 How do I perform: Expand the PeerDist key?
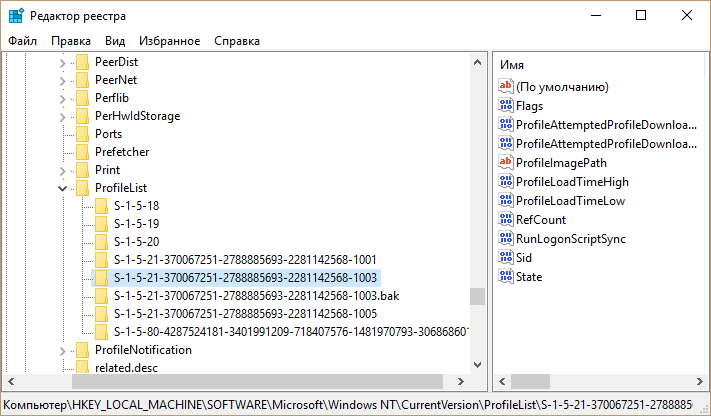[x=63, y=63]
